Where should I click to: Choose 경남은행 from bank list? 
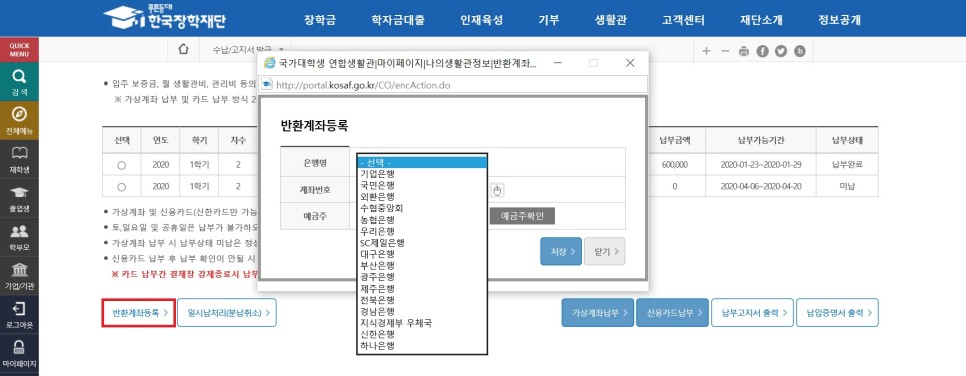click(422, 311)
